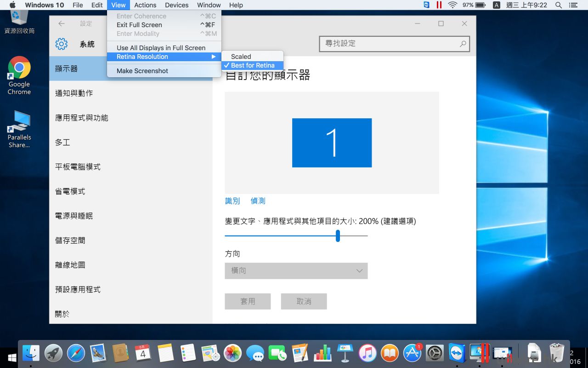Select display monitor 1 tile
Viewport: 588px width, 368px height.
(332, 143)
